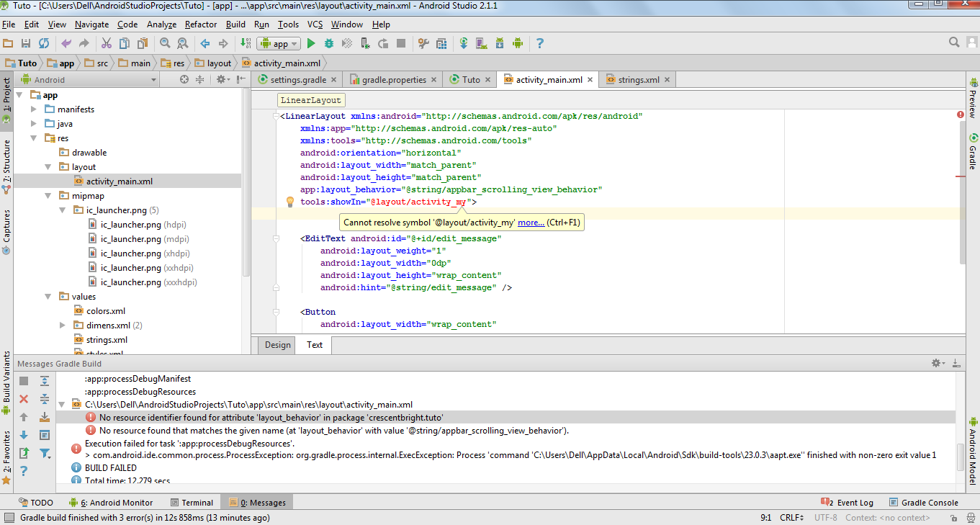Click the Help question mark in the toolbar

tap(539, 43)
